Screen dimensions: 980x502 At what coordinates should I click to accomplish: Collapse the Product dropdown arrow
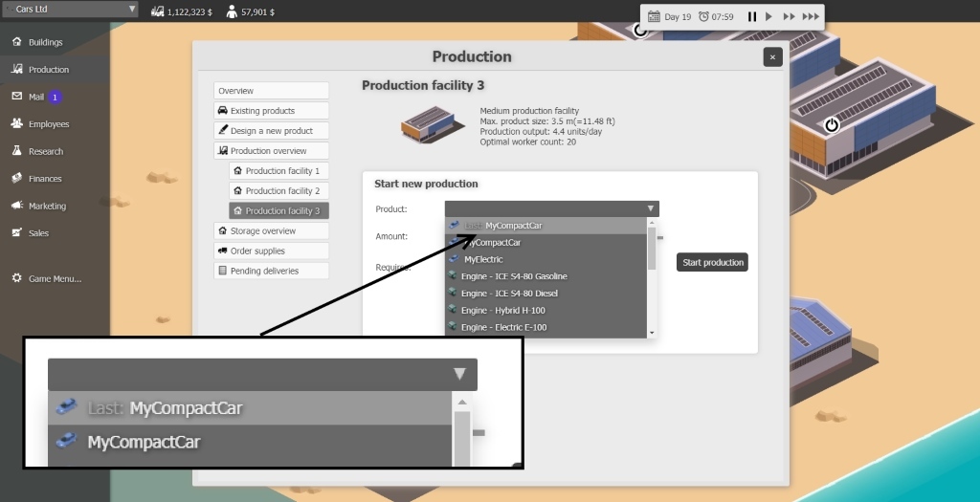click(650, 208)
